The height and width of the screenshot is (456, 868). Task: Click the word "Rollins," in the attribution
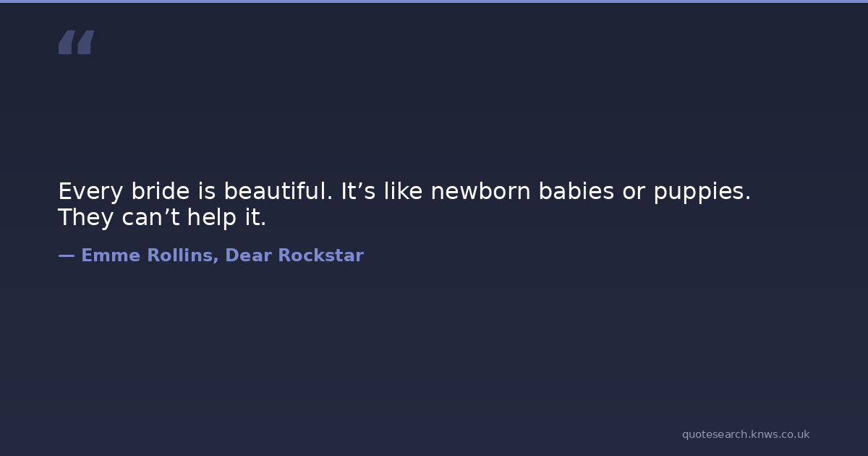pyautogui.click(x=182, y=256)
